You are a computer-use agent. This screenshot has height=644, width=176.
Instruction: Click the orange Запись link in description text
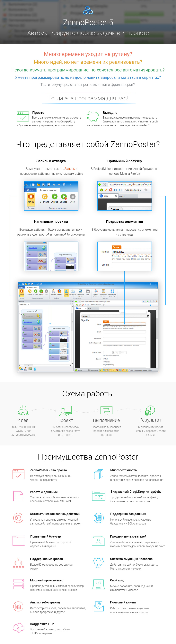pos(69,169)
